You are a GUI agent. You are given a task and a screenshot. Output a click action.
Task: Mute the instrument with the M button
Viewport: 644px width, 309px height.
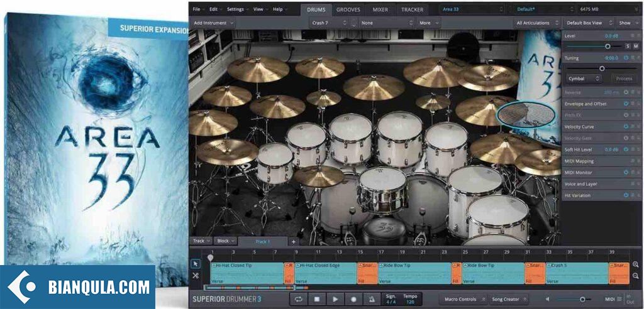(636, 46)
